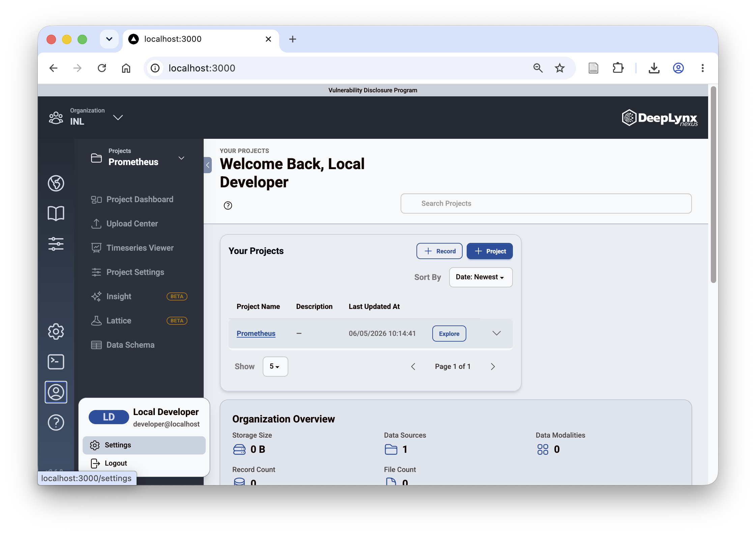
Task: Click the Search Projects input field
Action: [x=546, y=203]
